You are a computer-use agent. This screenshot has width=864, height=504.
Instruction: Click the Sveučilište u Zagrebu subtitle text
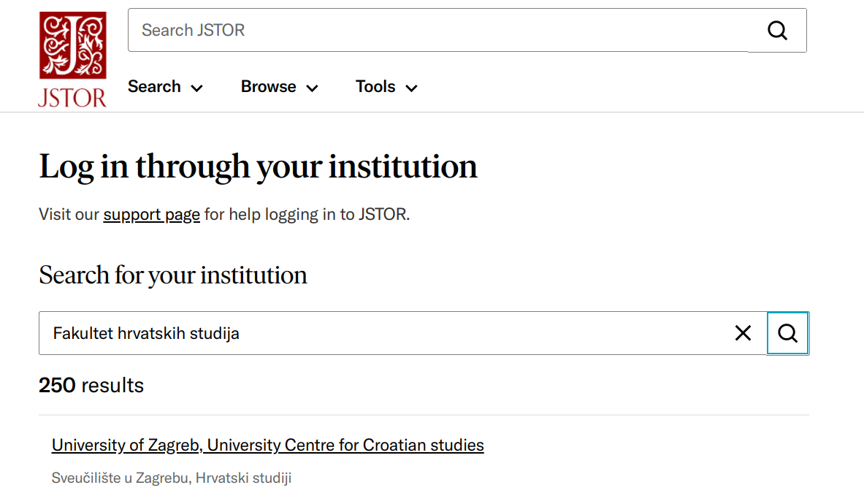click(x=172, y=477)
